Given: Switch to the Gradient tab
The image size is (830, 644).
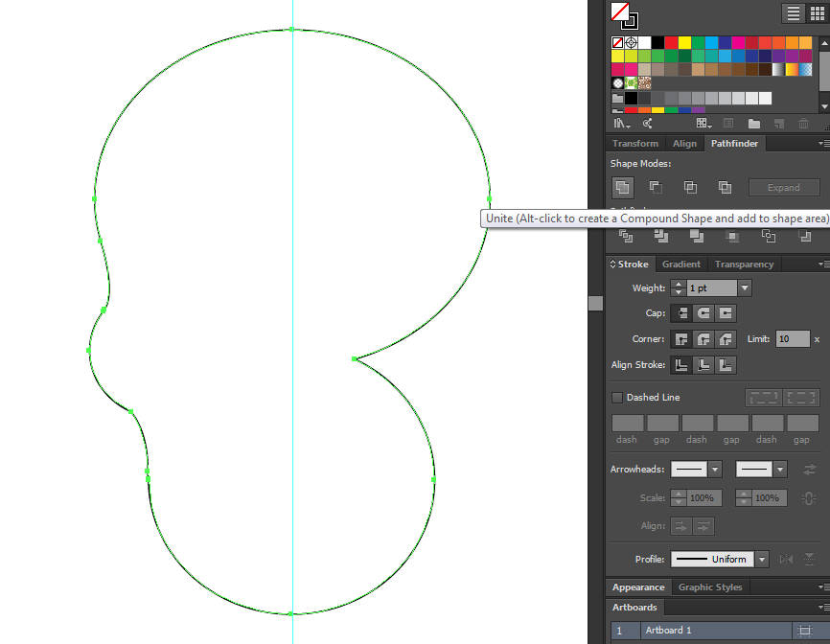Looking at the screenshot, I should tap(681, 264).
